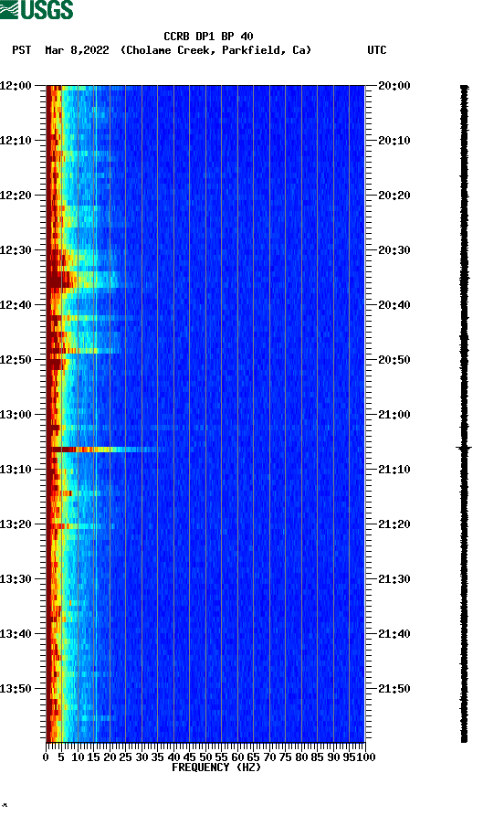Click the 12:50 PST time label
The image size is (504, 815).
pos(16,360)
